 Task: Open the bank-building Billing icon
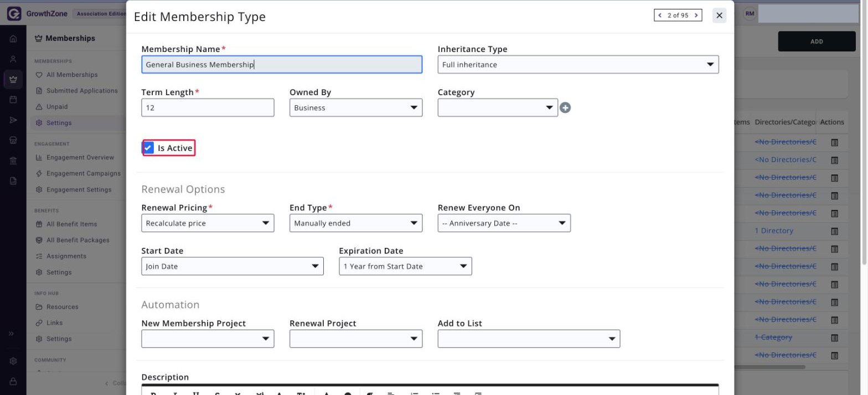tap(13, 160)
